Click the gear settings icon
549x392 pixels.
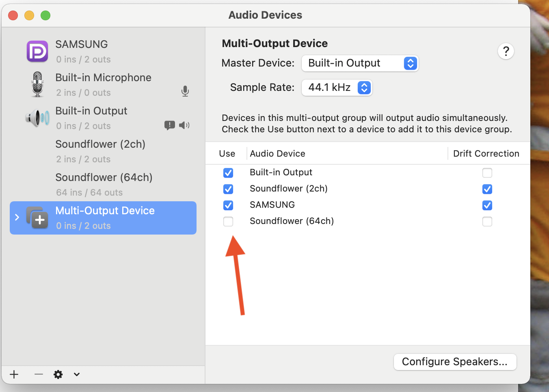[x=58, y=374]
